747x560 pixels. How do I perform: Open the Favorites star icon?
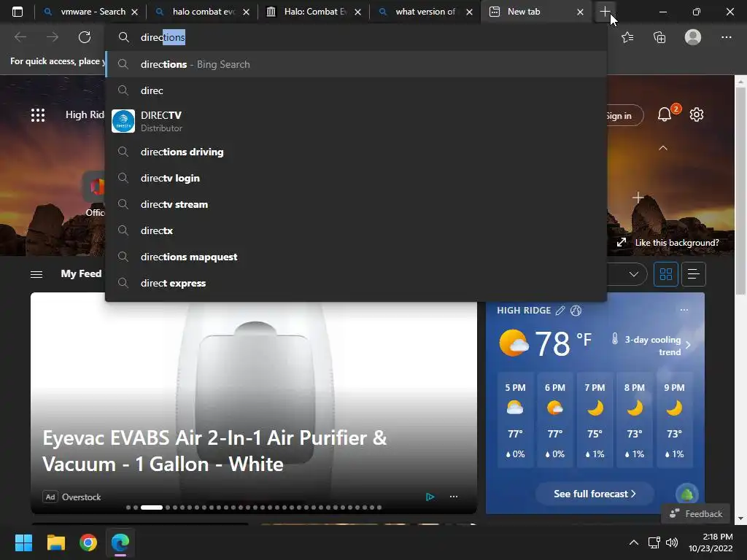coord(627,37)
